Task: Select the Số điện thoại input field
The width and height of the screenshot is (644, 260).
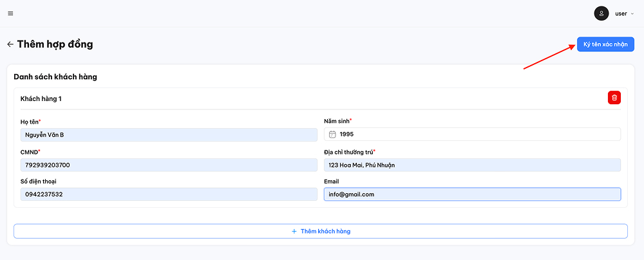Action: tap(169, 194)
